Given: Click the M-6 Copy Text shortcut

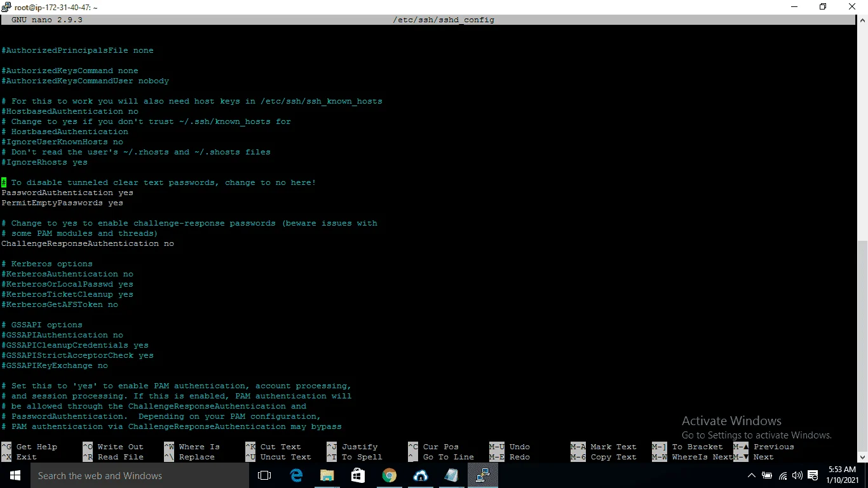Looking at the screenshot, I should coord(604,457).
